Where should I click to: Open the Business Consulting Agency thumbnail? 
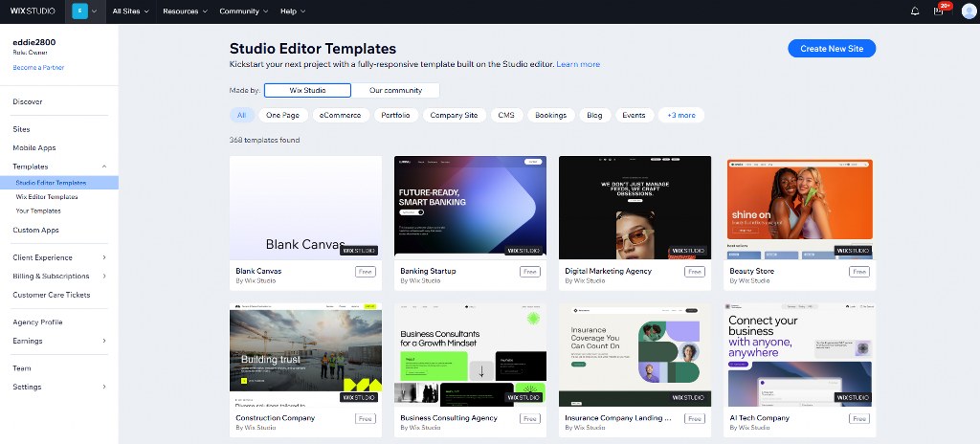coord(470,355)
